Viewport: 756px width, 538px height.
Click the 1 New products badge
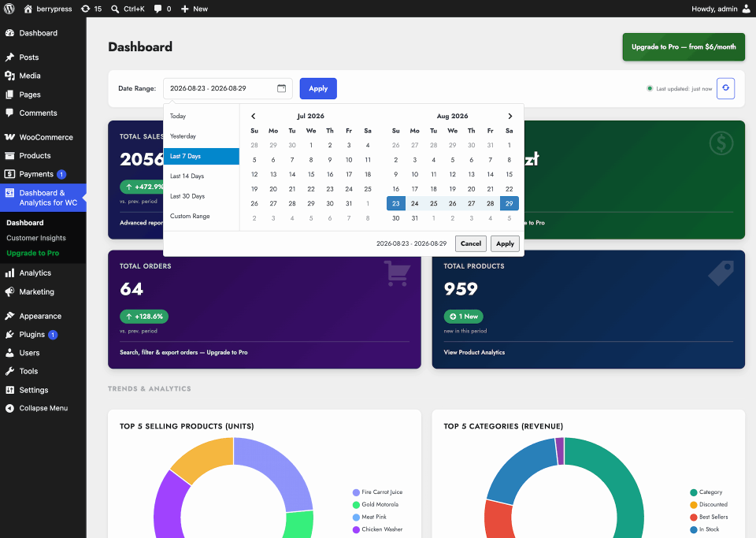(x=463, y=317)
